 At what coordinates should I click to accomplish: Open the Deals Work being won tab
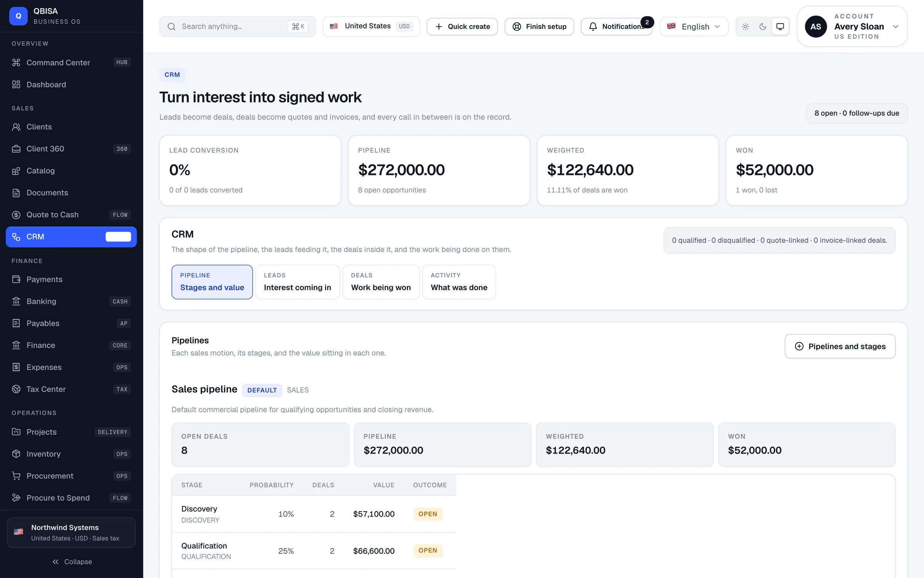(381, 282)
